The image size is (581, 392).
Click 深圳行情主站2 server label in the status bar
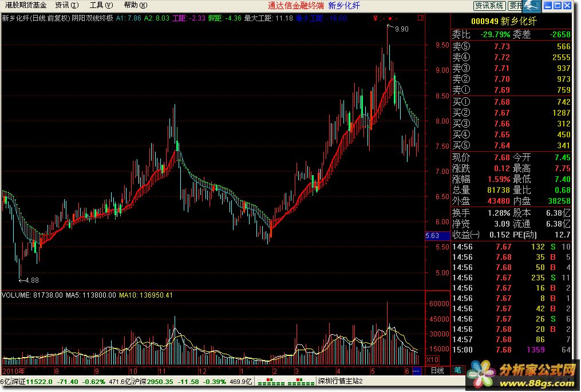tap(340, 381)
